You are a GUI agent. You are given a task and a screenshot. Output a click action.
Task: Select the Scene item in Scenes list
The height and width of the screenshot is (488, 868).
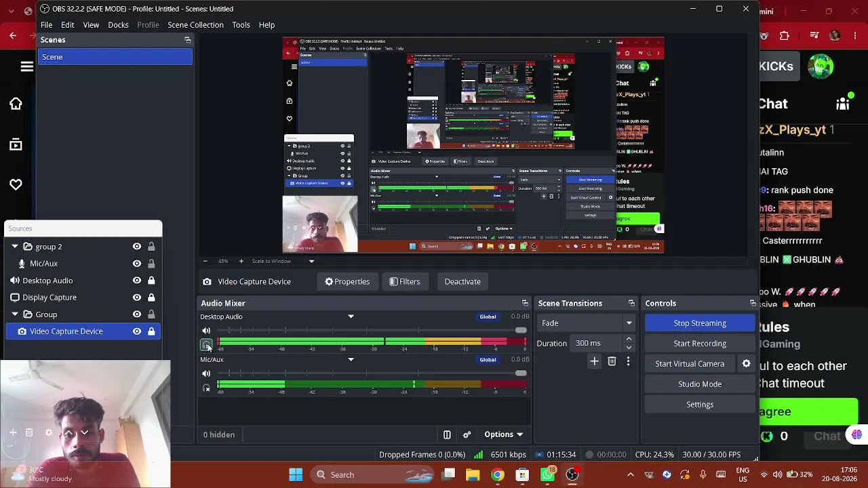point(115,57)
